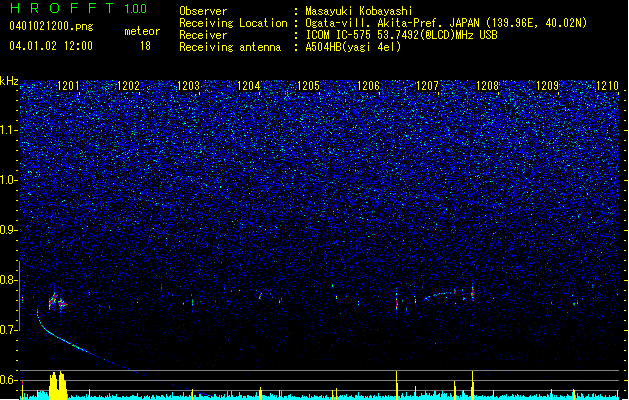Click the 1208 time marker

pyautogui.click(x=487, y=85)
